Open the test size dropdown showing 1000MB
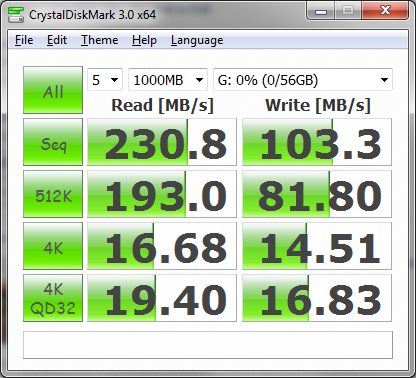Screen dimensions: 416x378 pyautogui.click(x=168, y=80)
